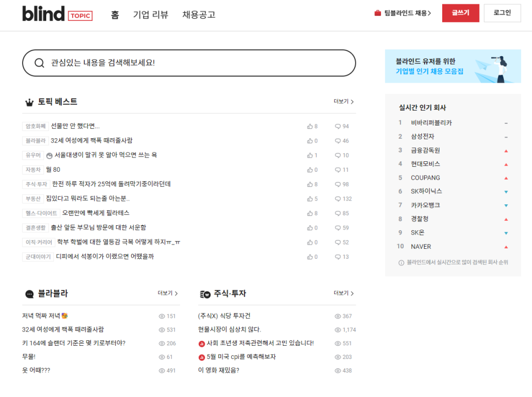Image resolution: width=532 pixels, height=397 pixels.
Task: Click the comment icon showing 132
Action: [338, 199]
